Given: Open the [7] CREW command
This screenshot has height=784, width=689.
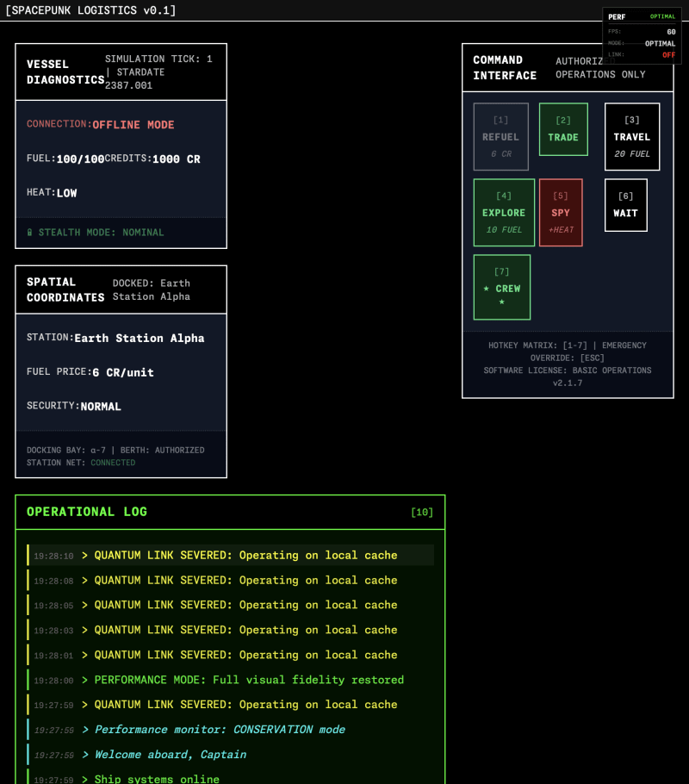Looking at the screenshot, I should 501,287.
